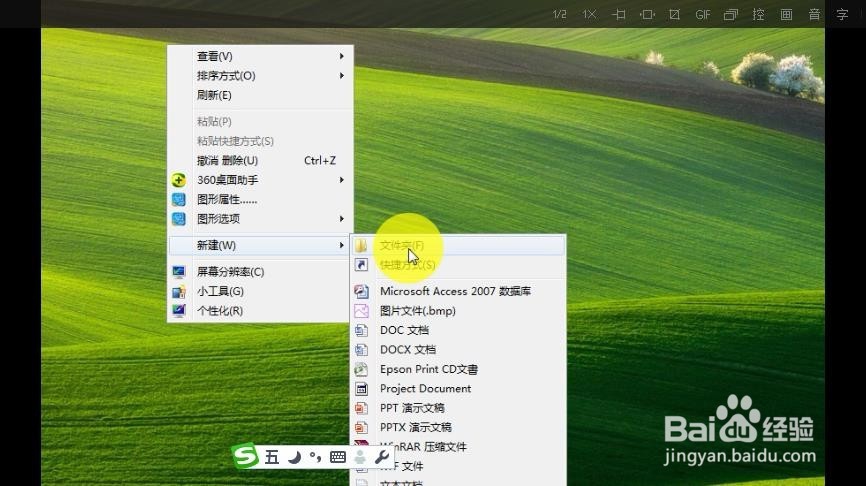Toggle punctuation mode on the input bar
Screen dimensions: 866x486
pyautogui.click(x=315, y=457)
